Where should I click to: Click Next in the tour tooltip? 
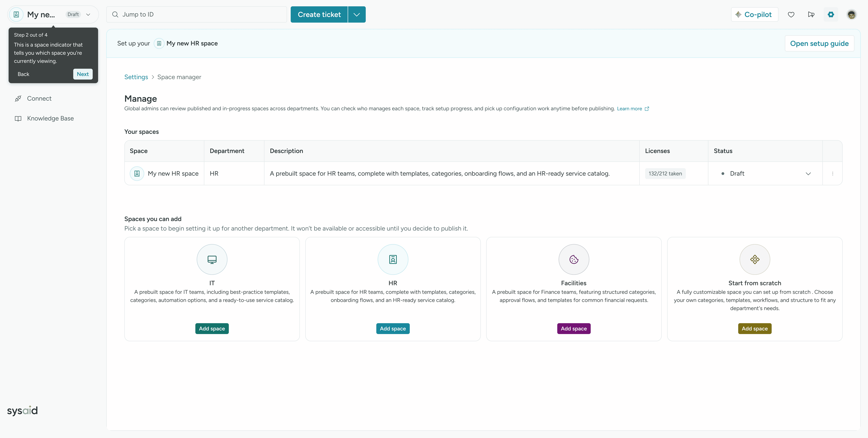[83, 74]
